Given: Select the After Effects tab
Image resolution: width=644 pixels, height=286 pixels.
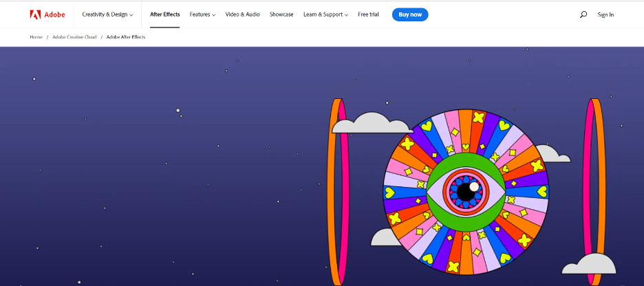Looking at the screenshot, I should pos(164,14).
